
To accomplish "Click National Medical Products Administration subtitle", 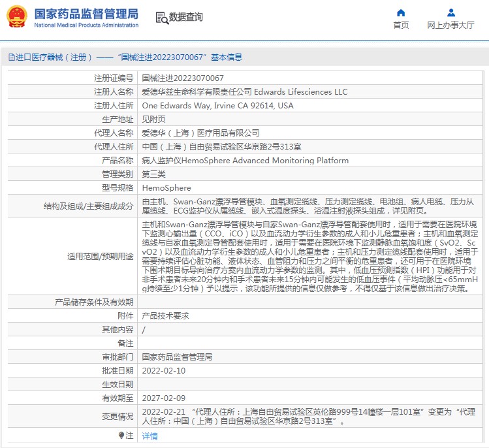I will pyautogui.click(x=86, y=25).
